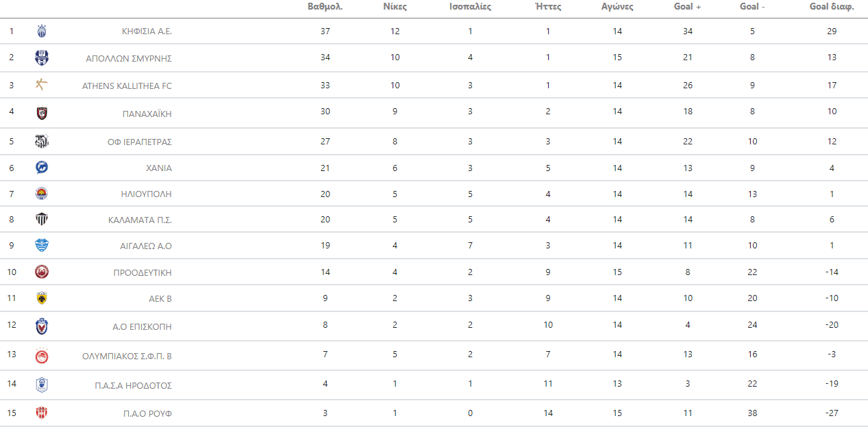The width and height of the screenshot is (868, 427).
Task: Click the Αγώνες column header
Action: click(617, 7)
